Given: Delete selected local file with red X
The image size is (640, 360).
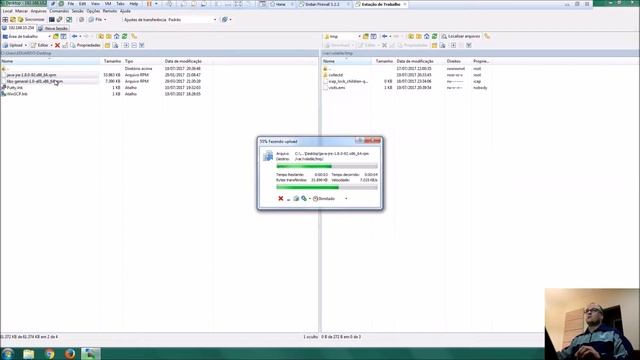Looking at the screenshot, I should pyautogui.click(x=58, y=45).
